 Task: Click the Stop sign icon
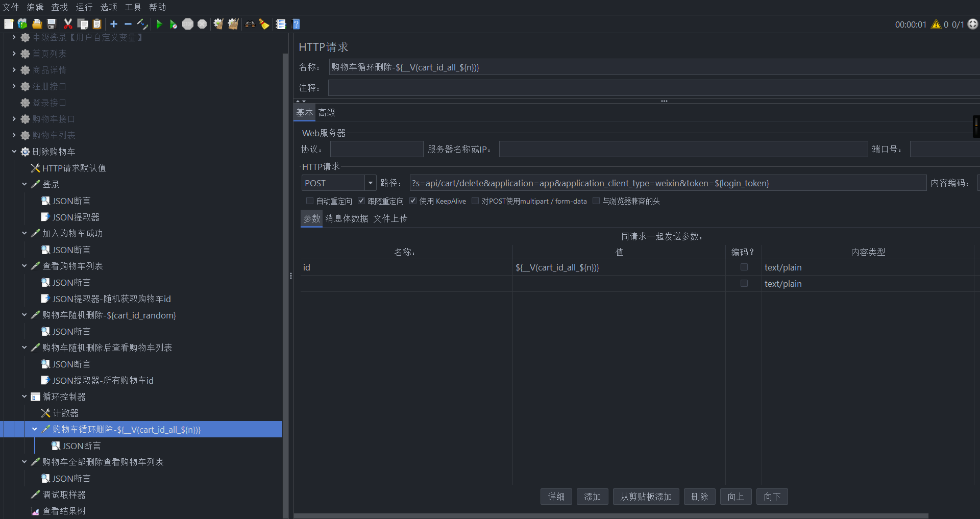(x=188, y=24)
